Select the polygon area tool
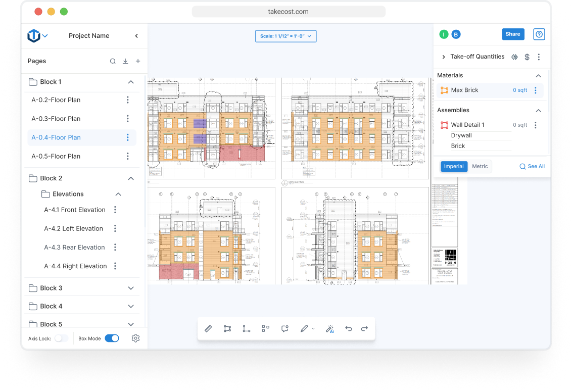The image size is (572, 392). tap(227, 329)
